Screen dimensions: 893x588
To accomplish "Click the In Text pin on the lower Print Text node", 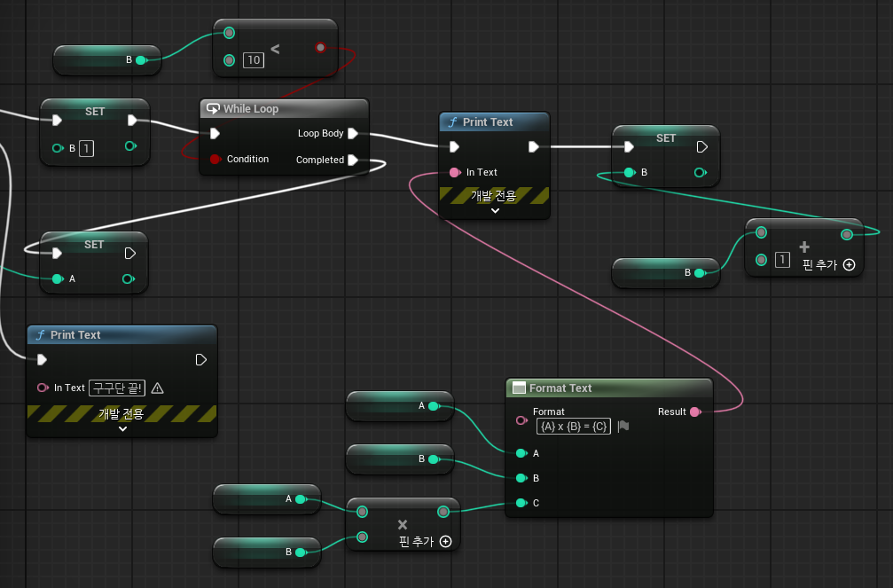I will (43, 388).
